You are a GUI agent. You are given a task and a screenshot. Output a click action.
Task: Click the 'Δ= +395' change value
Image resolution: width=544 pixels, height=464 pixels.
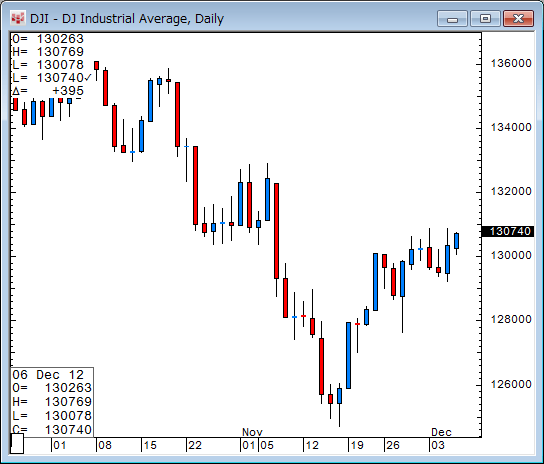pyautogui.click(x=48, y=91)
